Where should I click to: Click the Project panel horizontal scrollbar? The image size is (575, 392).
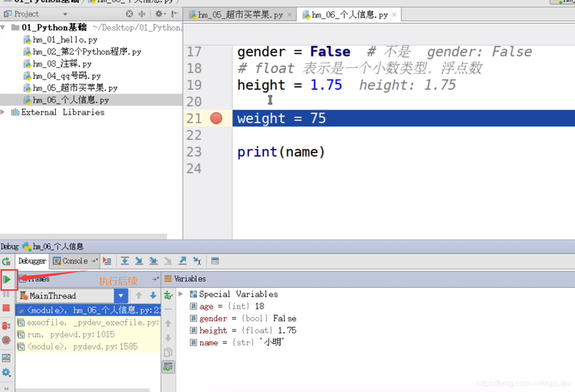pos(83,236)
